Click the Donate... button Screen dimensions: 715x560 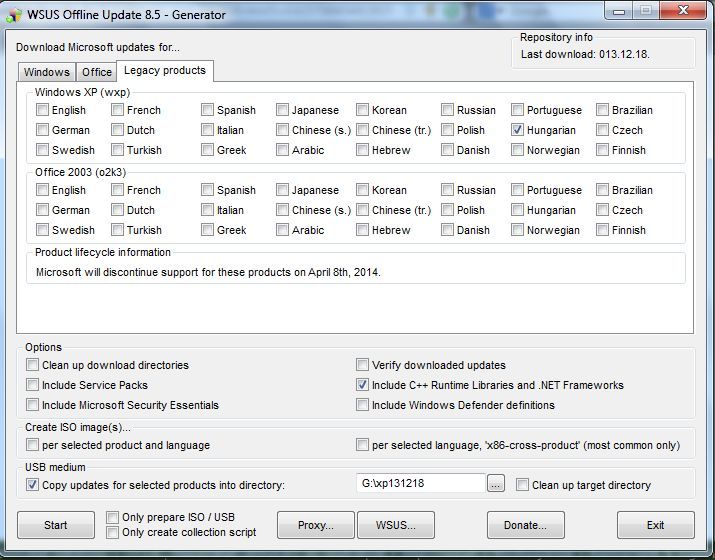[525, 525]
